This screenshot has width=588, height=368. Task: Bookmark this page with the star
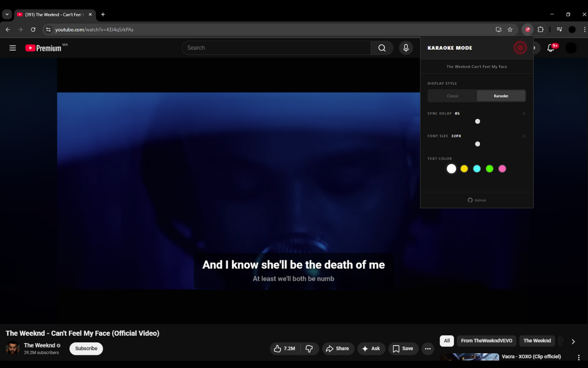coord(510,29)
